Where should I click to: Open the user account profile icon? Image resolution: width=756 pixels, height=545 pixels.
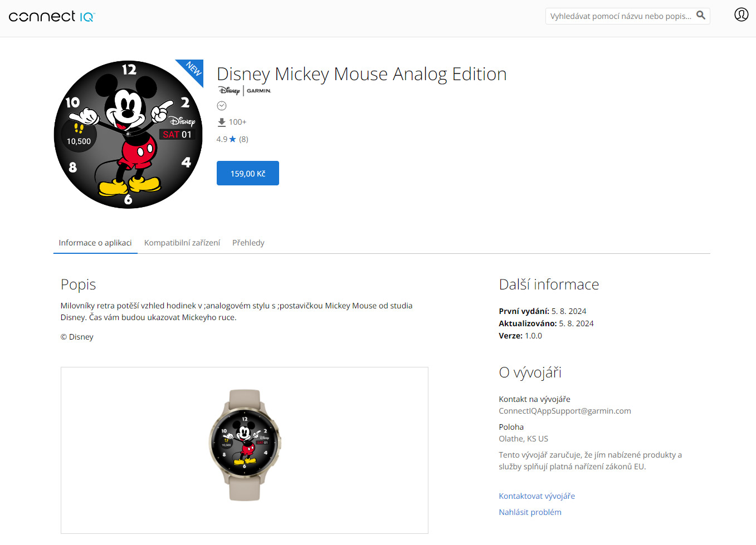tap(741, 14)
